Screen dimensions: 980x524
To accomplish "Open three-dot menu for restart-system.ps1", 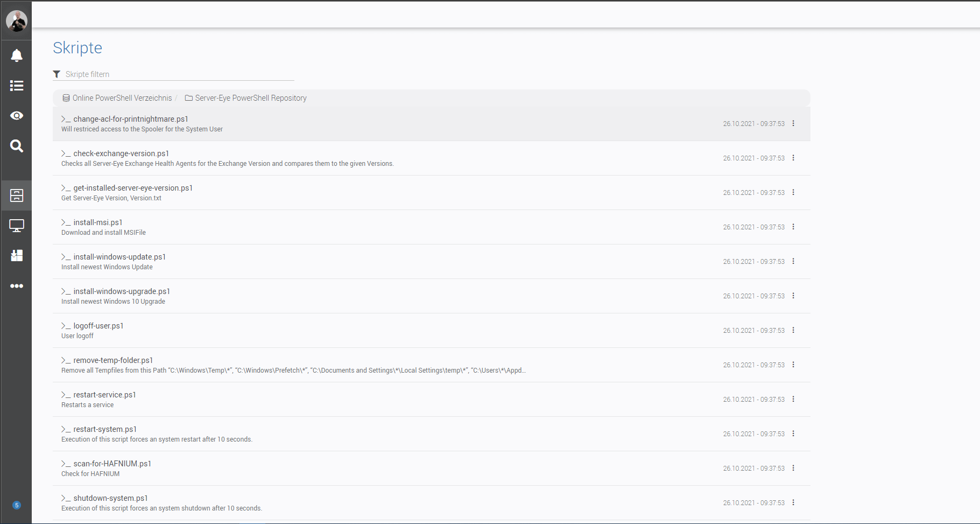I will [793, 434].
